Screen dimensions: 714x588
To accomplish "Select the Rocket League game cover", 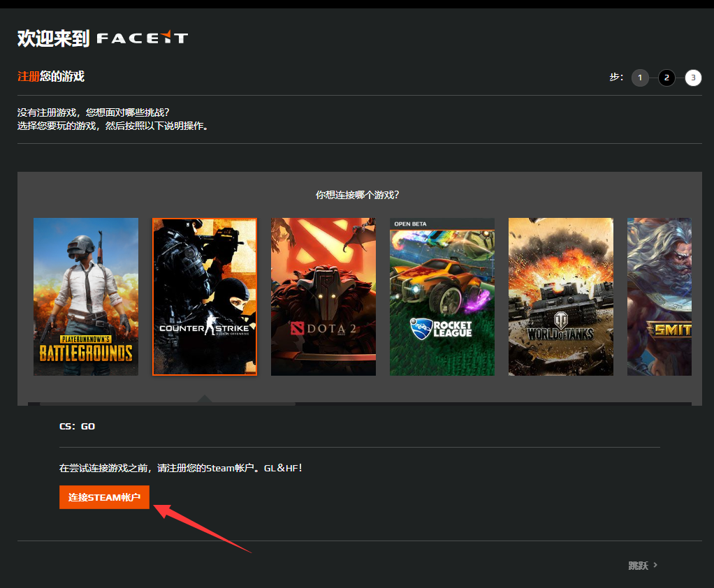I will [442, 297].
